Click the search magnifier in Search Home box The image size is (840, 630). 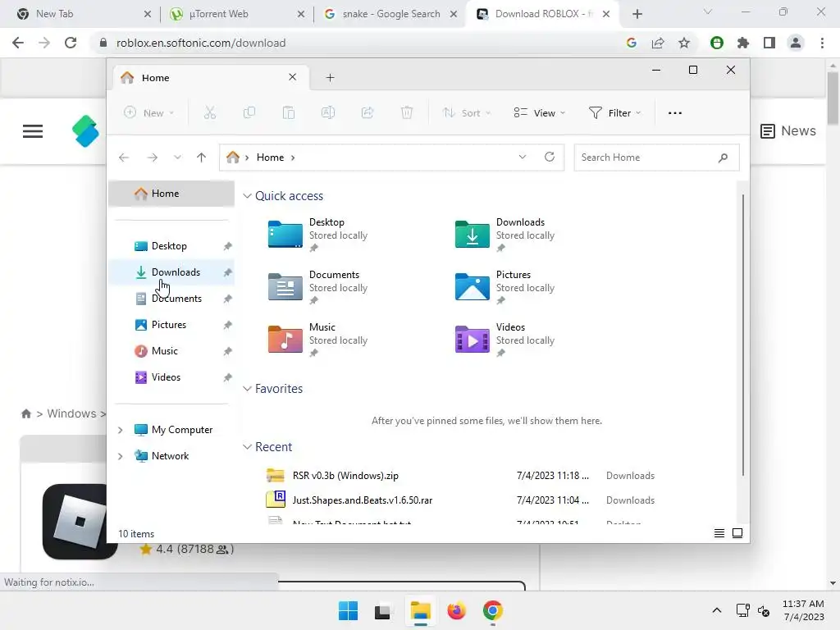tap(723, 157)
